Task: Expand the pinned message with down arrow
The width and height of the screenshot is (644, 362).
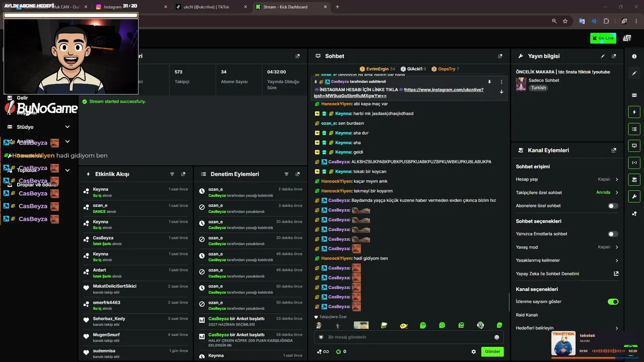Action: click(x=501, y=92)
